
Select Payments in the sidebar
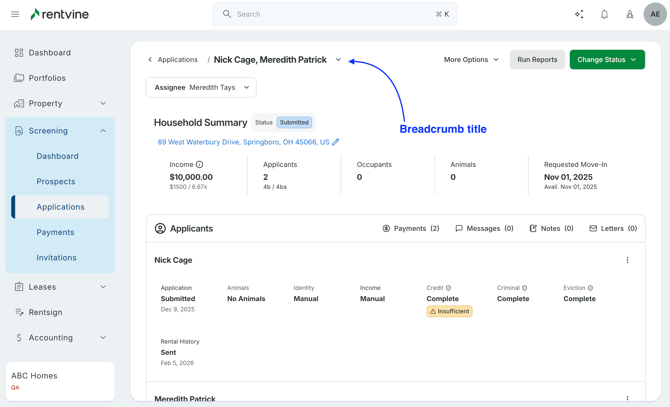point(55,232)
